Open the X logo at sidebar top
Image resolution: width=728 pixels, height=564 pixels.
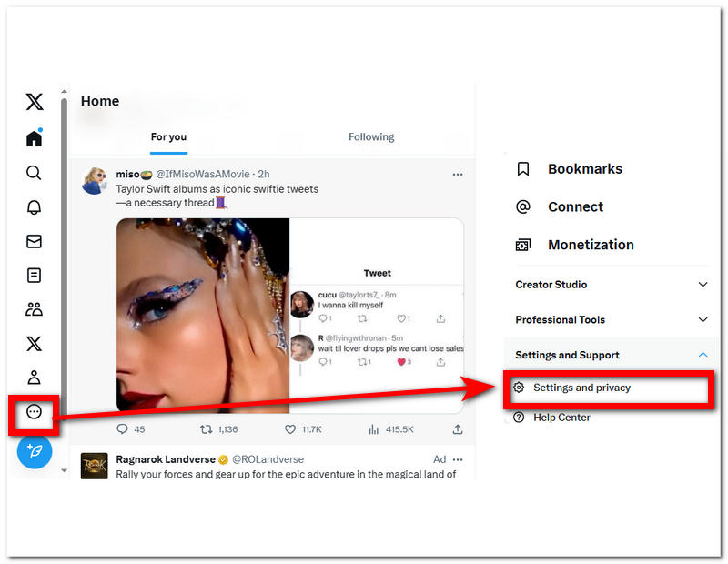click(35, 102)
